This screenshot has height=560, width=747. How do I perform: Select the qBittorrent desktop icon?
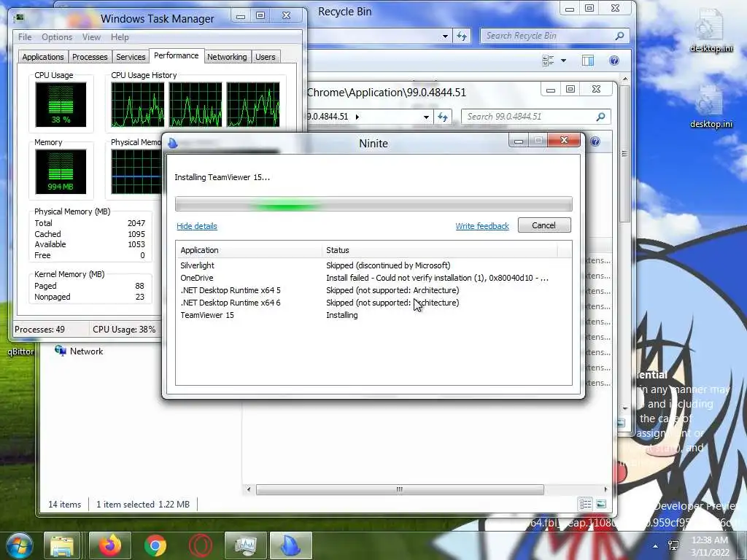coord(20,351)
